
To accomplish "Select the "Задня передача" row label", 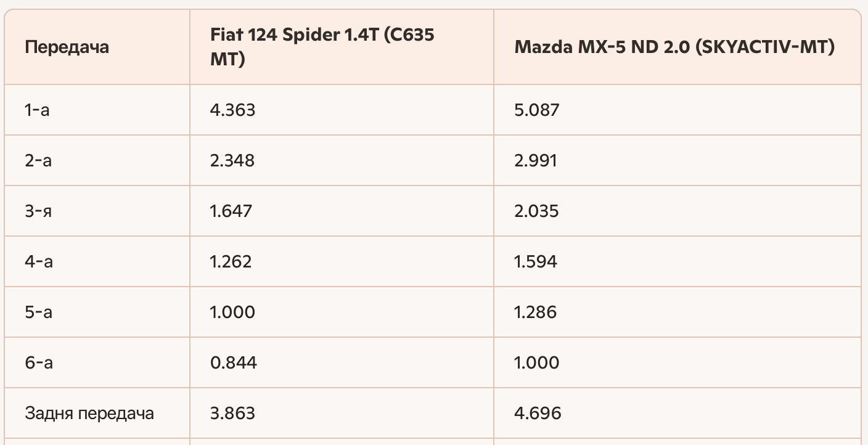I will coord(89,413).
